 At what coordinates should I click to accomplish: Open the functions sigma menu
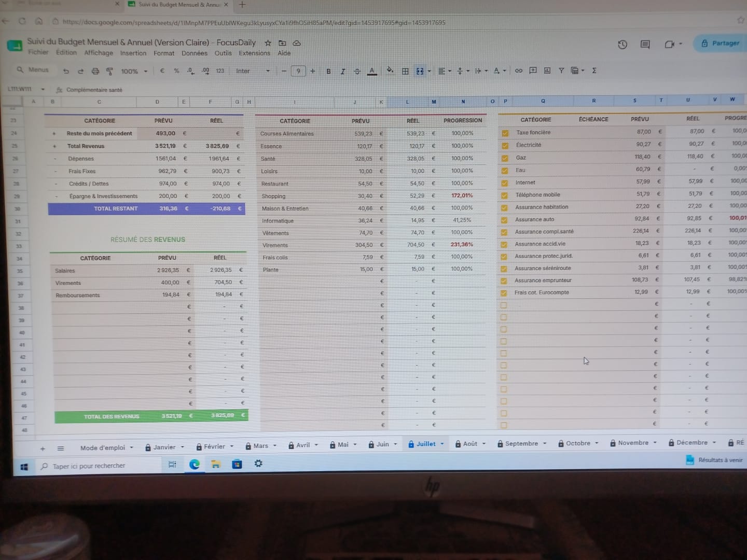click(594, 71)
